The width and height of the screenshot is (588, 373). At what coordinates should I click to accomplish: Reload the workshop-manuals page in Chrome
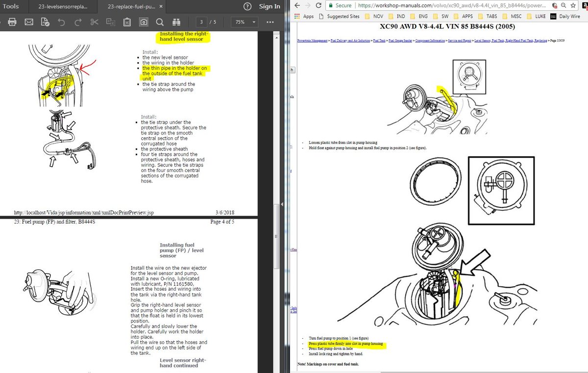click(318, 6)
